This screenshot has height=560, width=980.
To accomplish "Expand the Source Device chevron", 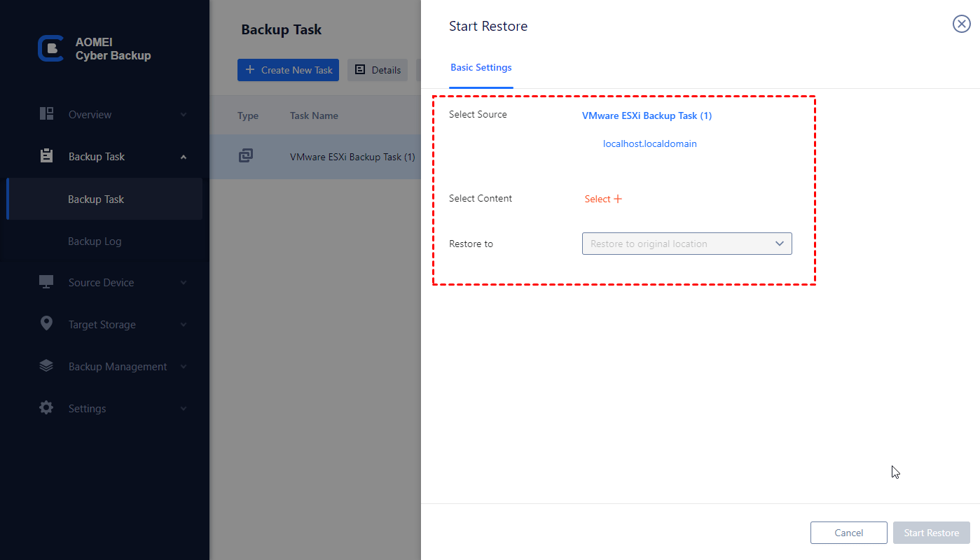I will tap(184, 283).
